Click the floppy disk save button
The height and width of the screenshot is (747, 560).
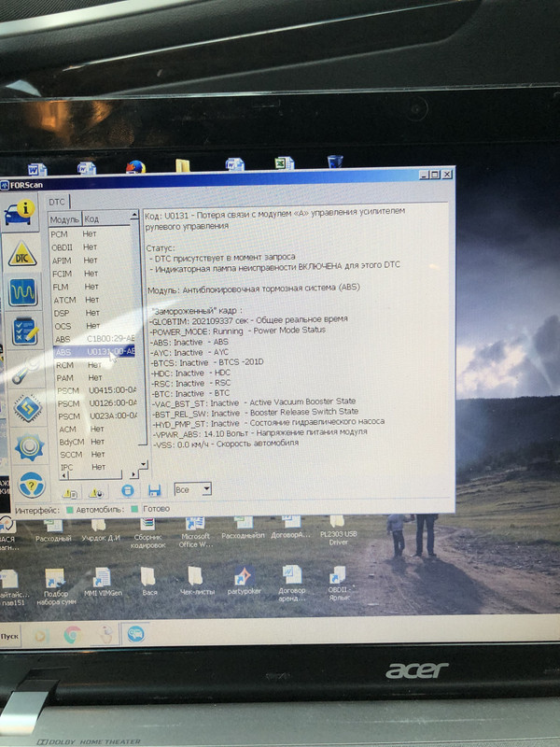[x=154, y=490]
